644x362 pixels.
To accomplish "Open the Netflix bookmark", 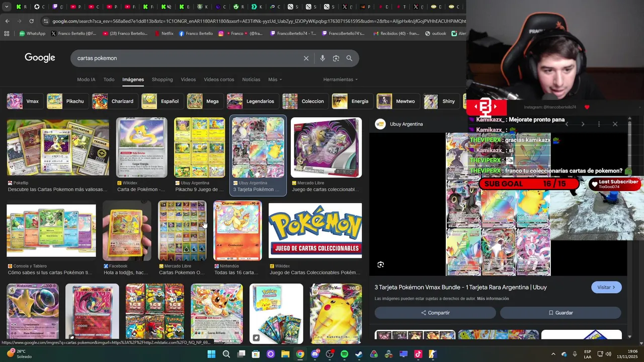I will [164, 34].
